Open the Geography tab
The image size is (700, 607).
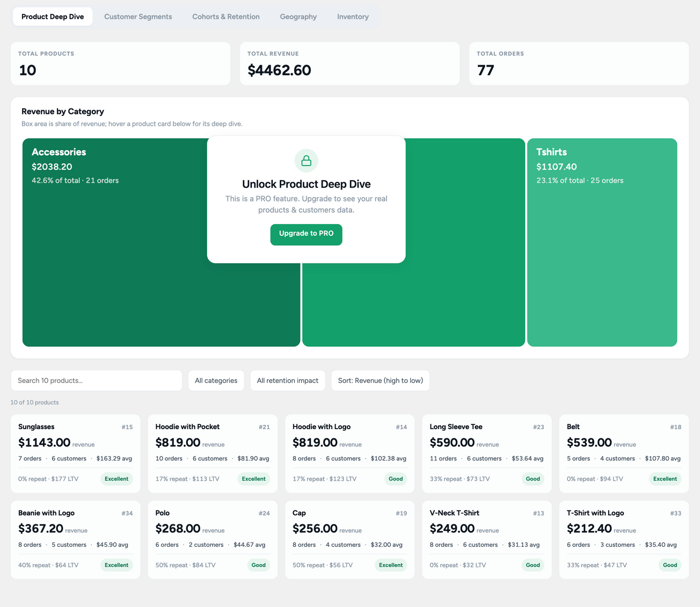pos(298,17)
